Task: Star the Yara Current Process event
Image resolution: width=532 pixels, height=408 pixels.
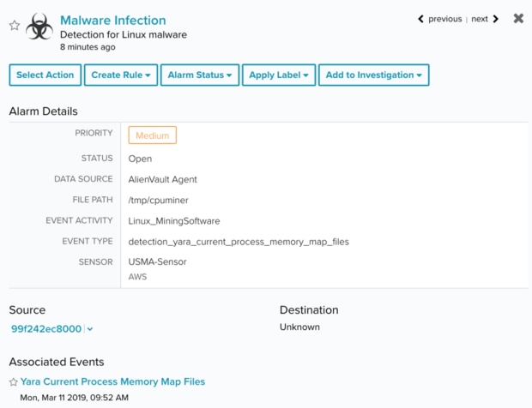Action: pos(13,382)
